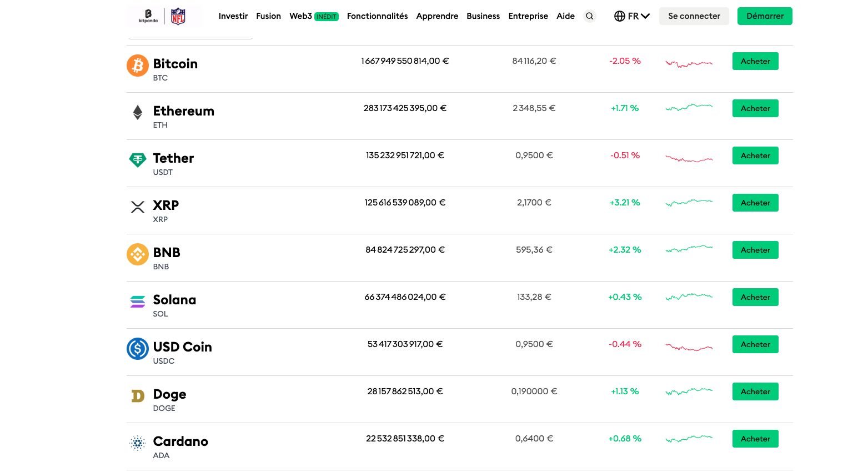This screenshot has height=472, width=868.
Task: Click the Bitcoin coin icon
Action: (138, 66)
